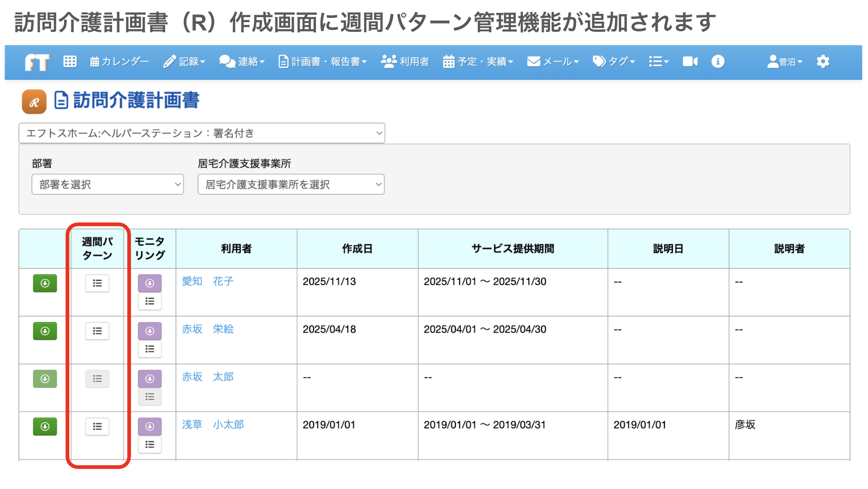Click the grid icon beside the FT logo
This screenshot has width=868, height=489.
(x=70, y=61)
